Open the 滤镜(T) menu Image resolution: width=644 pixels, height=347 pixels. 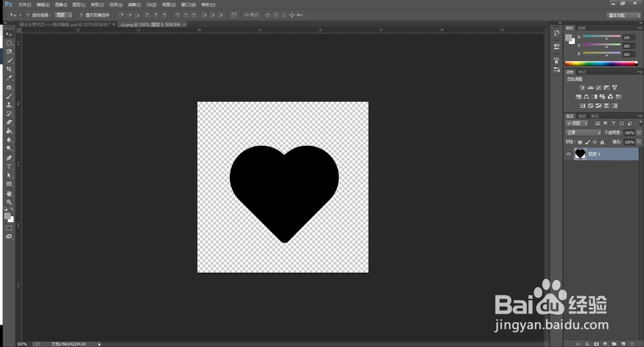[x=134, y=5]
